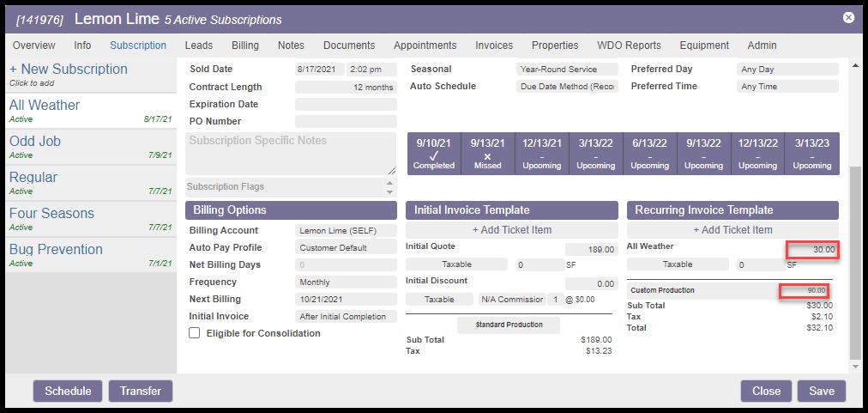
Task: Enable Eligible for Consolidation checkbox
Action: (x=195, y=333)
